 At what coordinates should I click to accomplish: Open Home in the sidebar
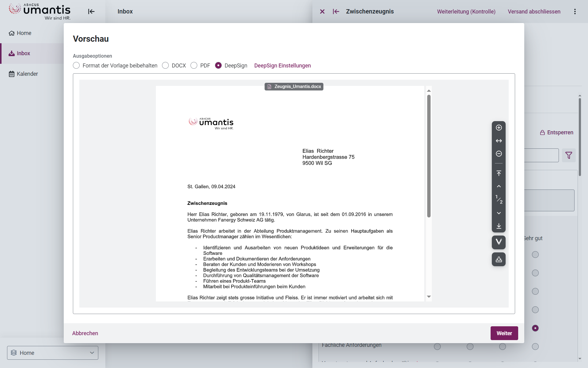tap(24, 33)
